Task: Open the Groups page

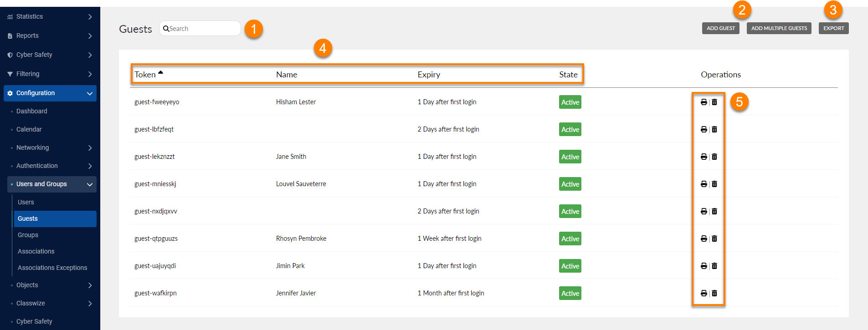Action: pyautogui.click(x=28, y=235)
